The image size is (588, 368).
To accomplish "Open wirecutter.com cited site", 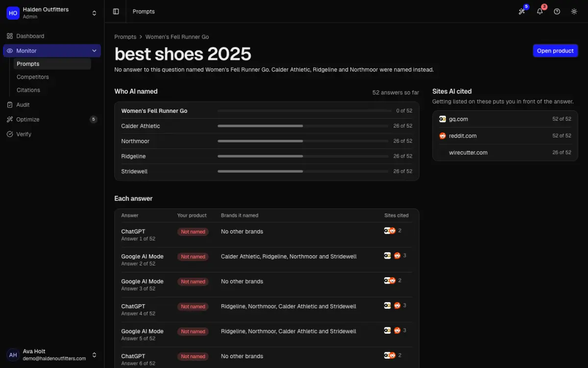I will click(505, 153).
